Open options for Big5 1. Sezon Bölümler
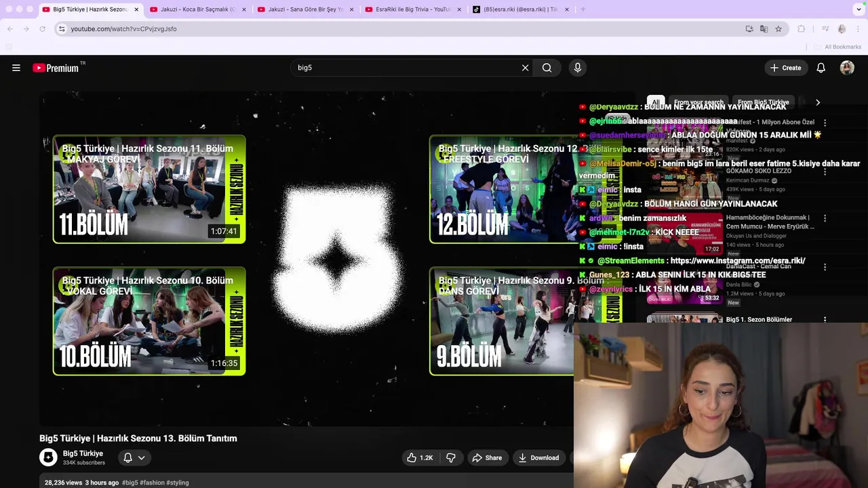The image size is (868, 488). (825, 319)
